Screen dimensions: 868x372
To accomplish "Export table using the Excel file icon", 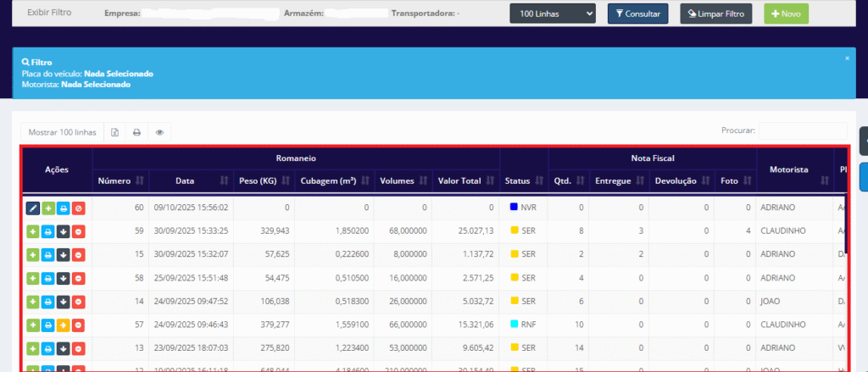I will 114,132.
